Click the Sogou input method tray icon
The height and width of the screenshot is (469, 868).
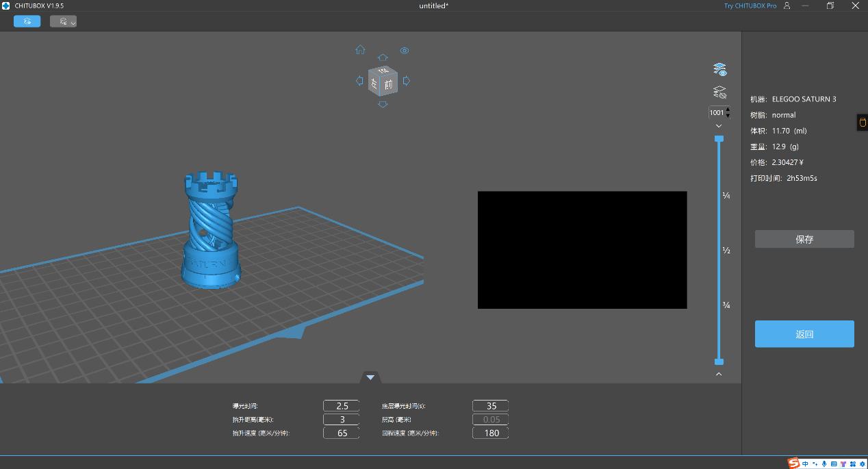pos(793,464)
